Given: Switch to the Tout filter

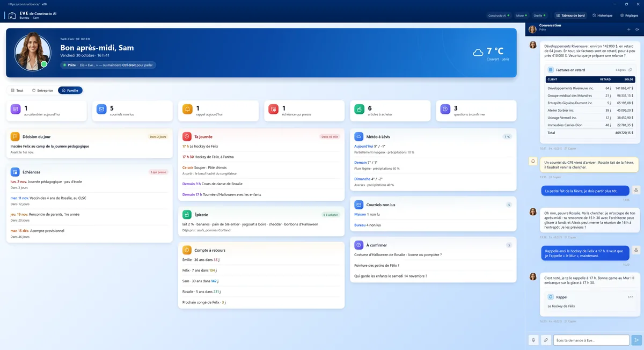Looking at the screenshot, I should (17, 90).
